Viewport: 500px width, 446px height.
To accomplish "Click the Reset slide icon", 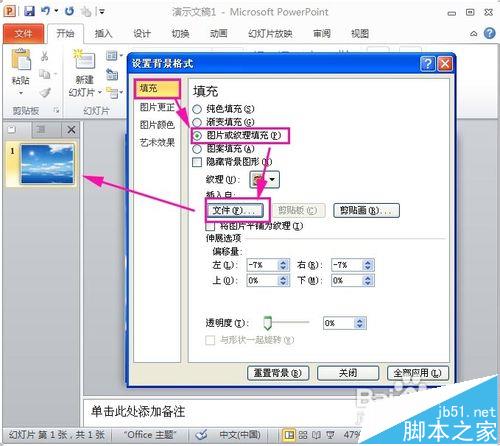I will coord(112,74).
